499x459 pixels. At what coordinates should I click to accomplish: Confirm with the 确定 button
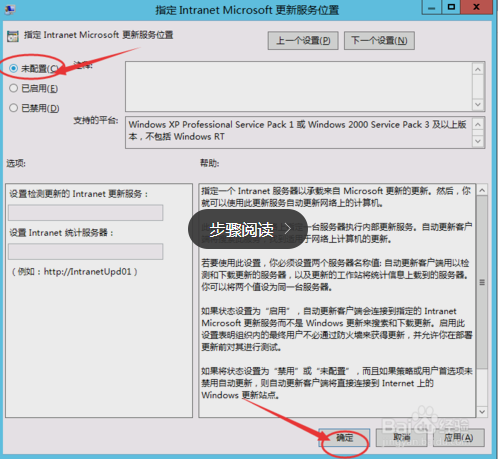344,437
